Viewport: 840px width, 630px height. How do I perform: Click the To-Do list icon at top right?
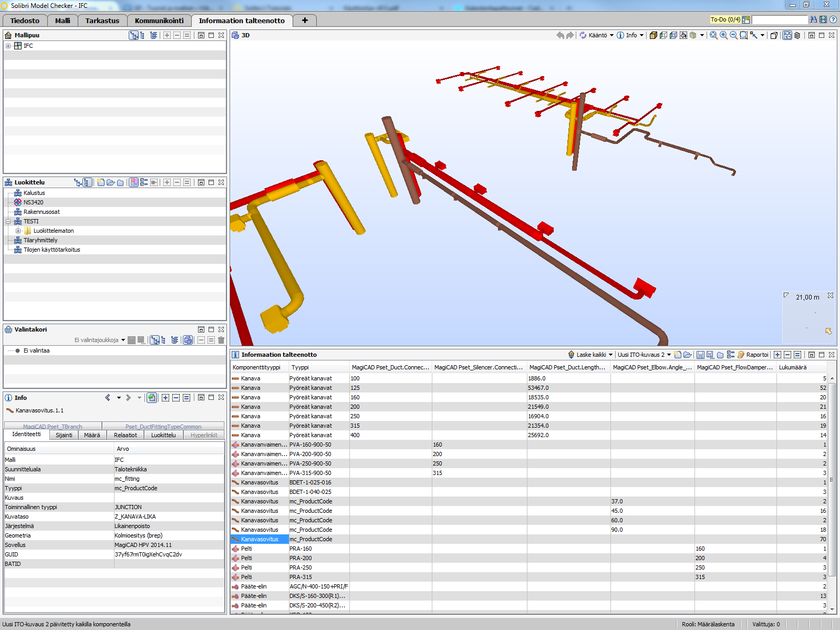[x=746, y=19]
